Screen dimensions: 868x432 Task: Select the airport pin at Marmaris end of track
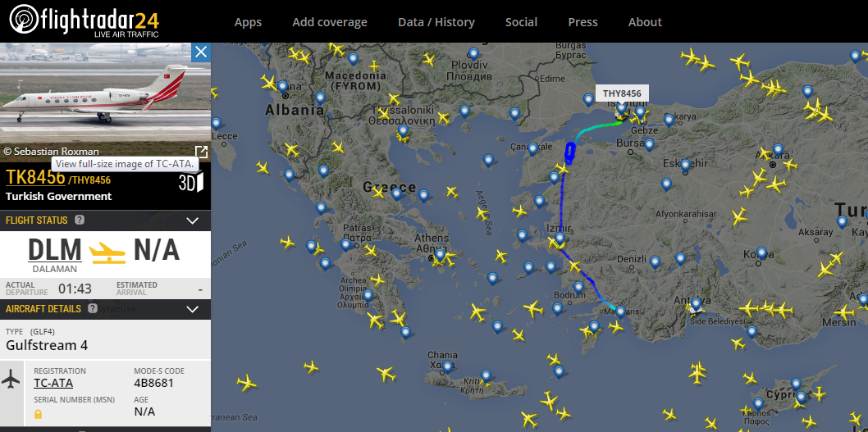tap(620, 312)
